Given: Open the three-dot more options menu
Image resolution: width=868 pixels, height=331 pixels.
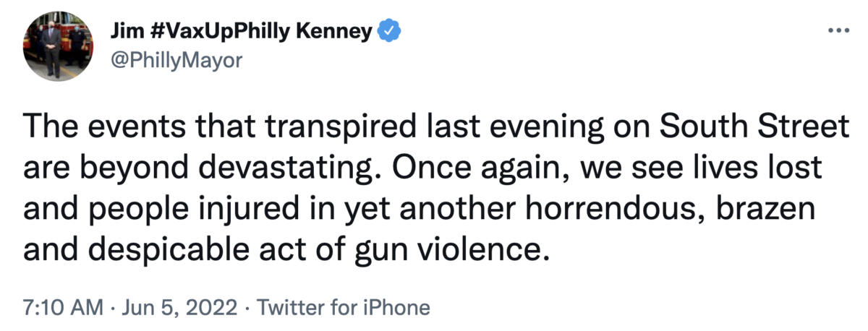Looking at the screenshot, I should click(x=837, y=32).
